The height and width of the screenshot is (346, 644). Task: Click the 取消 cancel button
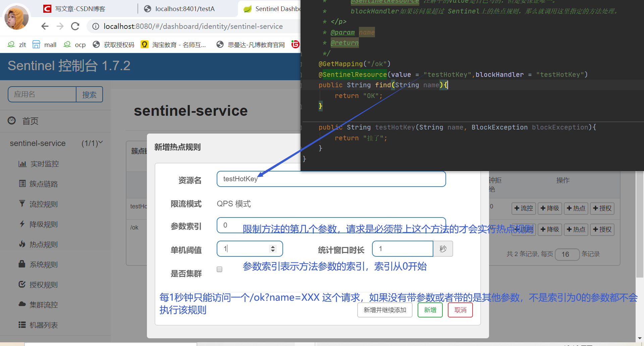[x=460, y=310]
